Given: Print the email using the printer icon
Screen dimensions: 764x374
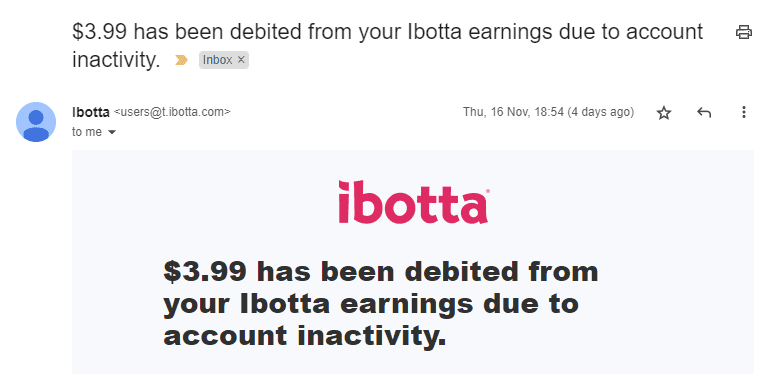Looking at the screenshot, I should coord(744,32).
